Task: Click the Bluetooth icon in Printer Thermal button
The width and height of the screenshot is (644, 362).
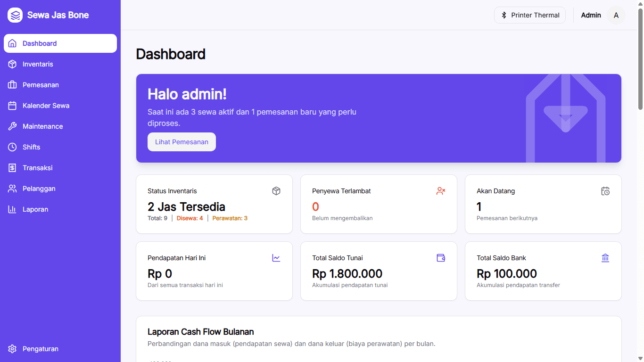Action: (504, 15)
